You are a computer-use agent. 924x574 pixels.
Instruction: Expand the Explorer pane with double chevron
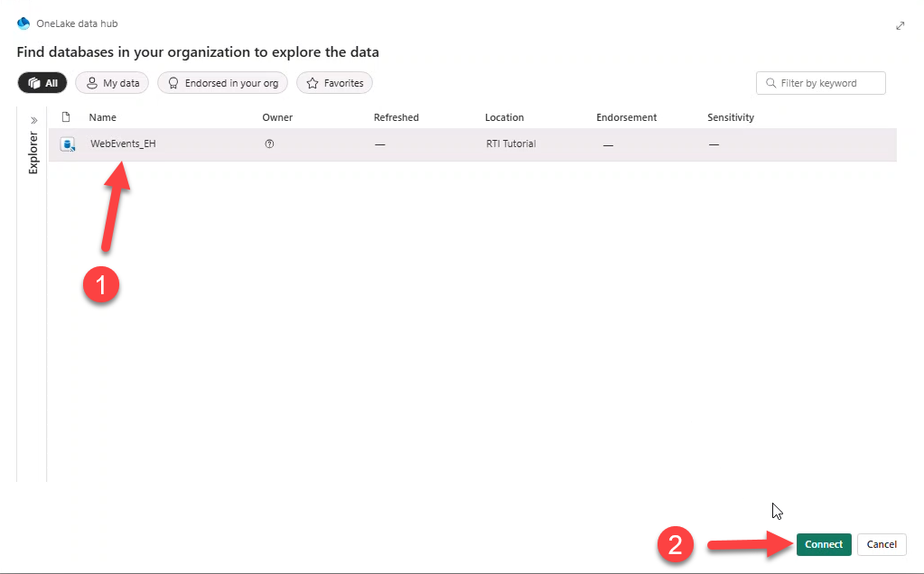pos(33,120)
